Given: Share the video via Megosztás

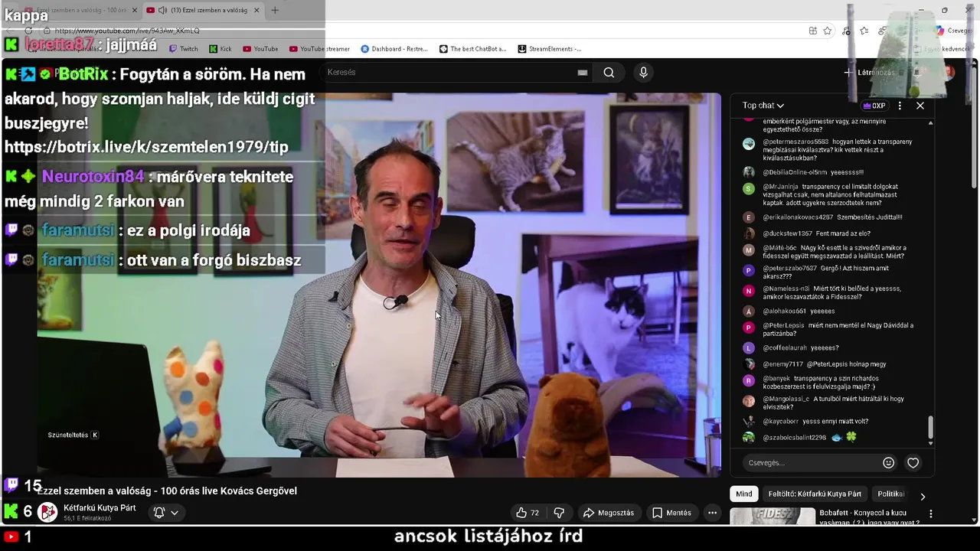Looking at the screenshot, I should click(609, 513).
